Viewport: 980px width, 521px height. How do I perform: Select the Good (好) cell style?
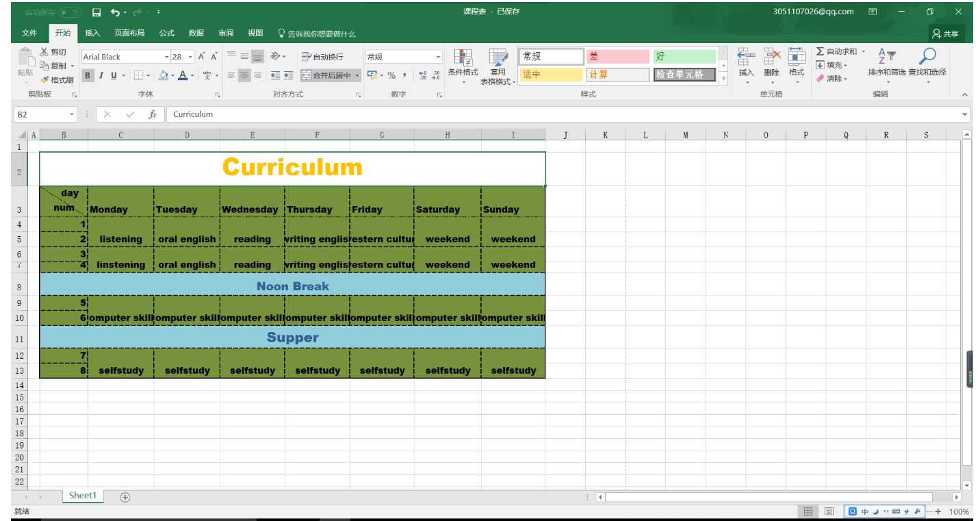tap(684, 57)
